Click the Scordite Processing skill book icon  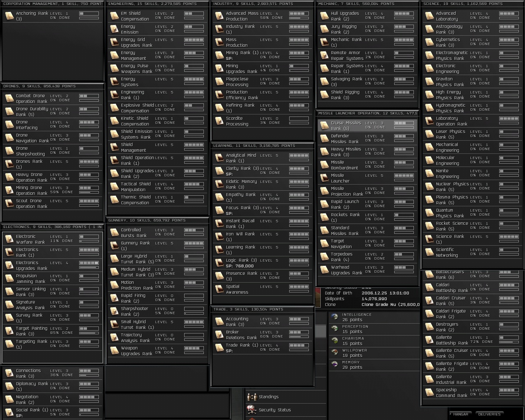pyautogui.click(x=219, y=121)
